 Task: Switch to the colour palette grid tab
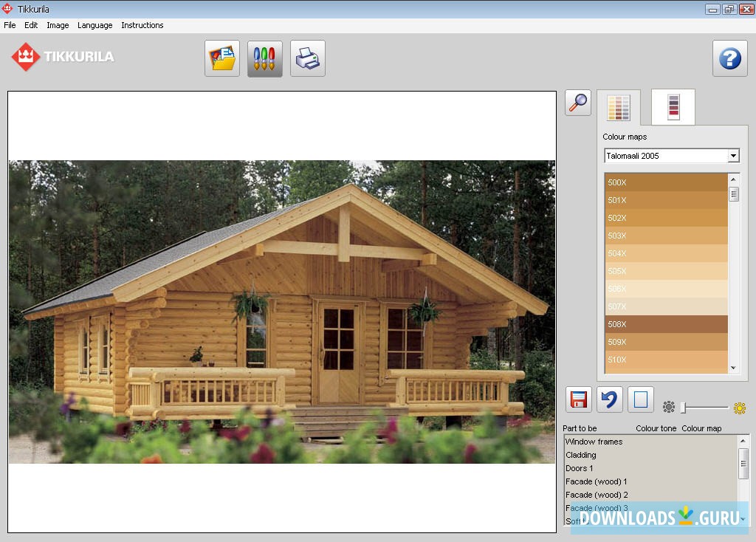619,108
